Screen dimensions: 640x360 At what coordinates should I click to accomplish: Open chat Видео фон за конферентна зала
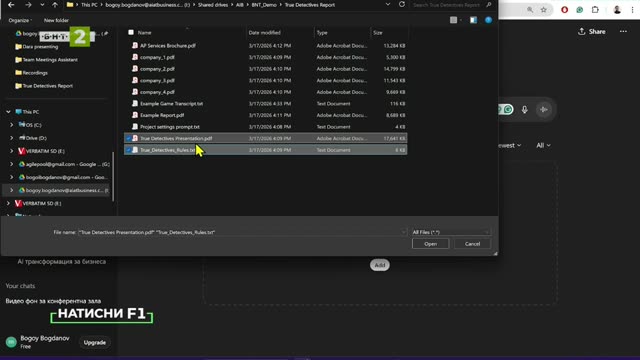[53, 301]
